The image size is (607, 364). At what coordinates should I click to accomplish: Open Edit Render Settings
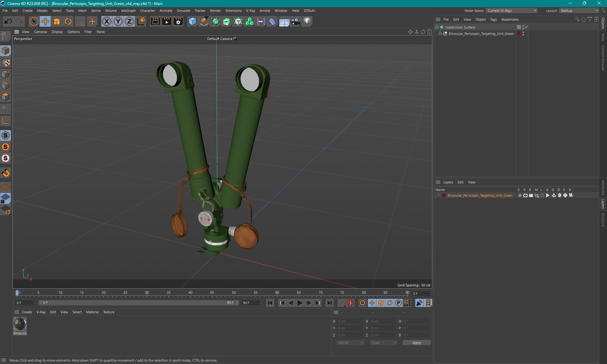coord(178,22)
